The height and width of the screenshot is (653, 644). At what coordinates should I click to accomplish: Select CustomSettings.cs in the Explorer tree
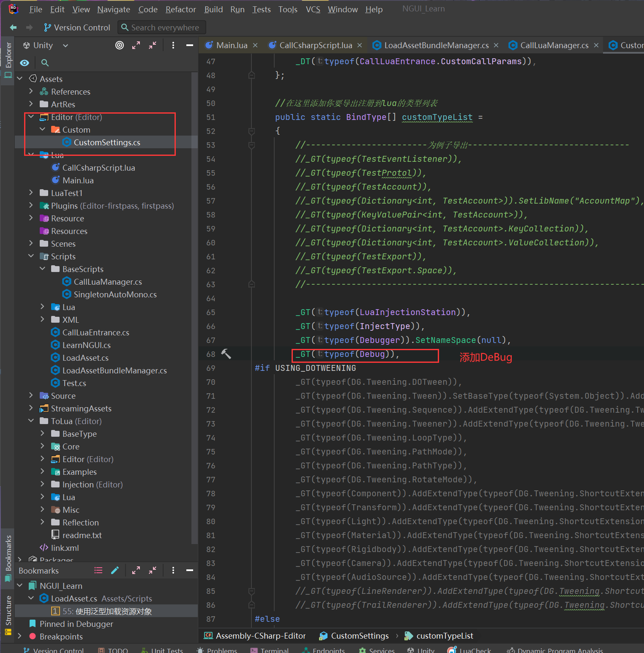[x=106, y=142]
